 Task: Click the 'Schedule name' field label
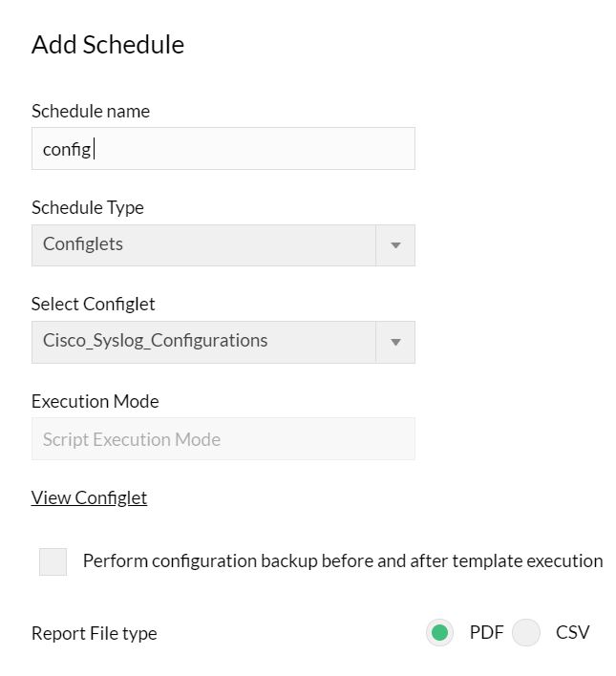click(91, 111)
